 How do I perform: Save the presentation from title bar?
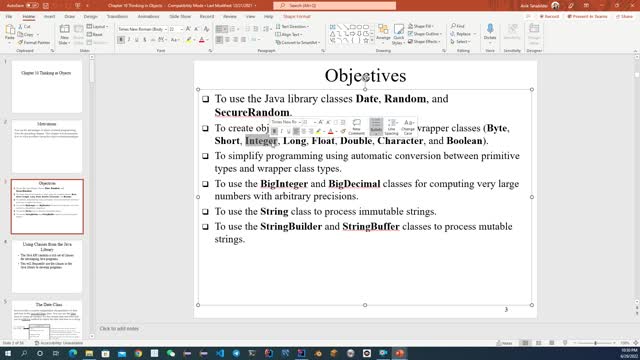pyautogui.click(x=46, y=6)
